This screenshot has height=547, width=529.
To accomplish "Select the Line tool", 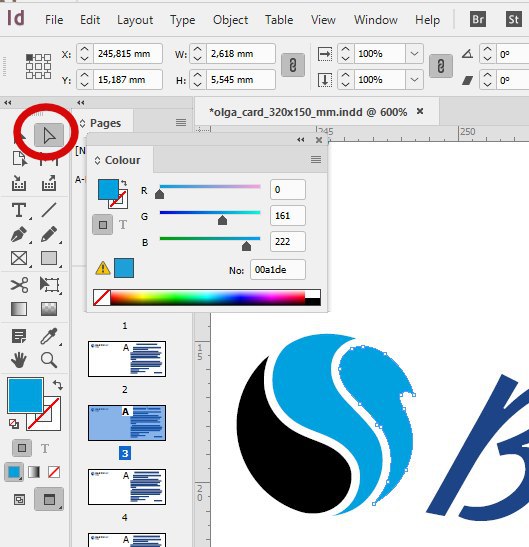I will (x=49, y=210).
